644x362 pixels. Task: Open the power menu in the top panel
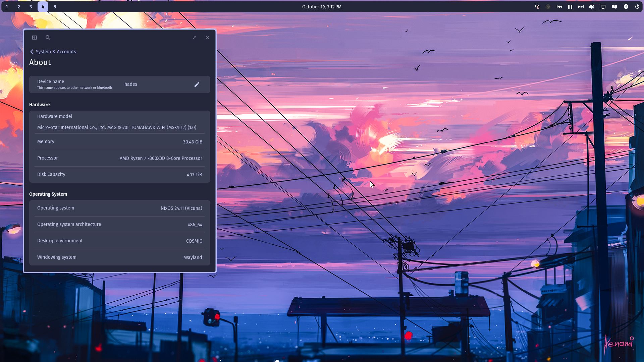coord(637,7)
